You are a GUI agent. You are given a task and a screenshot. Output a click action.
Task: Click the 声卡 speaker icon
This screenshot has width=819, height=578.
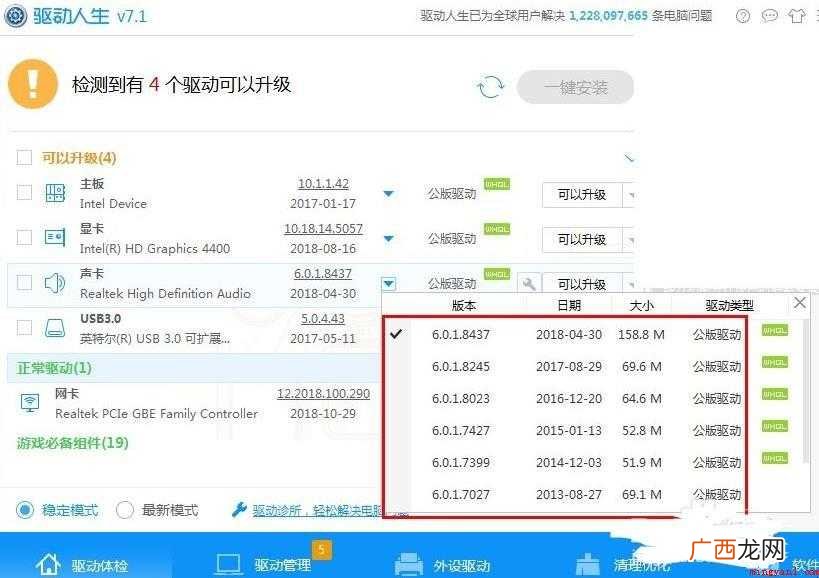(x=54, y=282)
